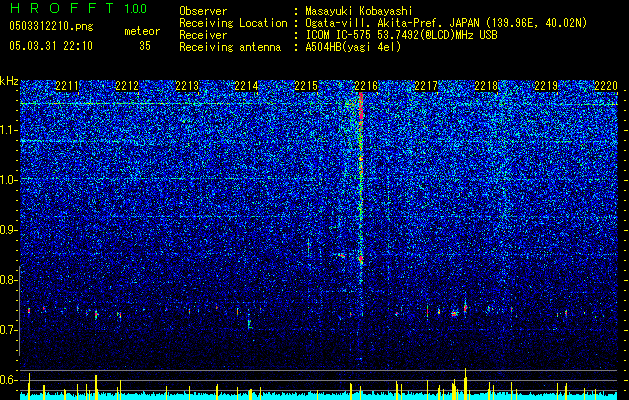Select the receiver text ICOM IC-575 53.7492(@LCD)MHz USB
629x400 pixels.
(401, 35)
